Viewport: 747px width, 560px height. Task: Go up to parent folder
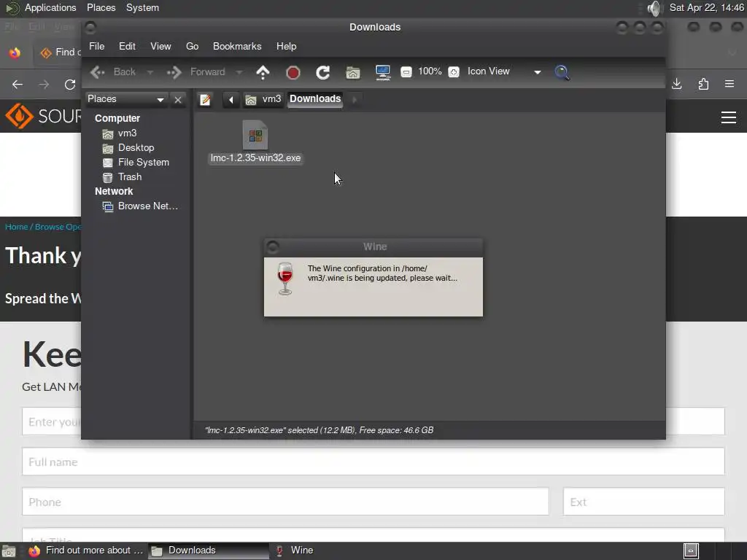click(263, 72)
